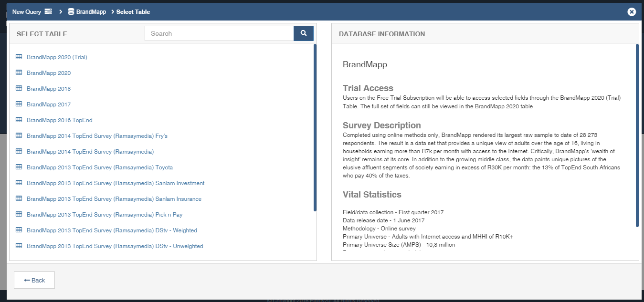Viewport: 644px width, 302px height.
Task: Open 2013 Pick n Pay survey table
Action: coord(105,215)
